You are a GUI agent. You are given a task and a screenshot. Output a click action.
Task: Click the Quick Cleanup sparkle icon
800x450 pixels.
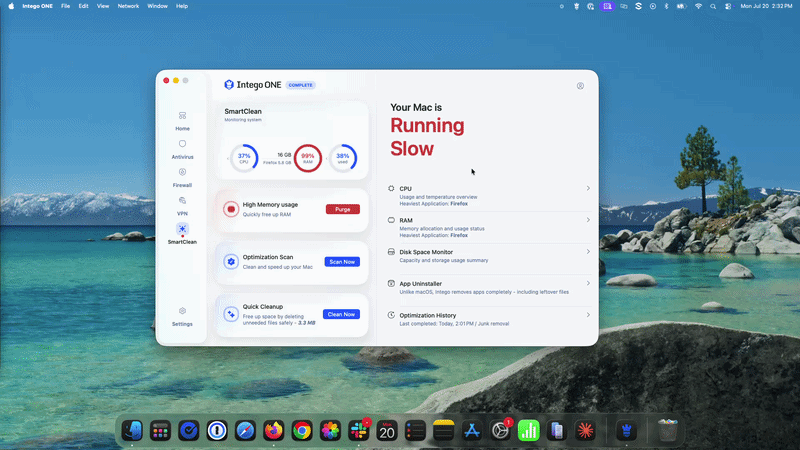point(231,314)
